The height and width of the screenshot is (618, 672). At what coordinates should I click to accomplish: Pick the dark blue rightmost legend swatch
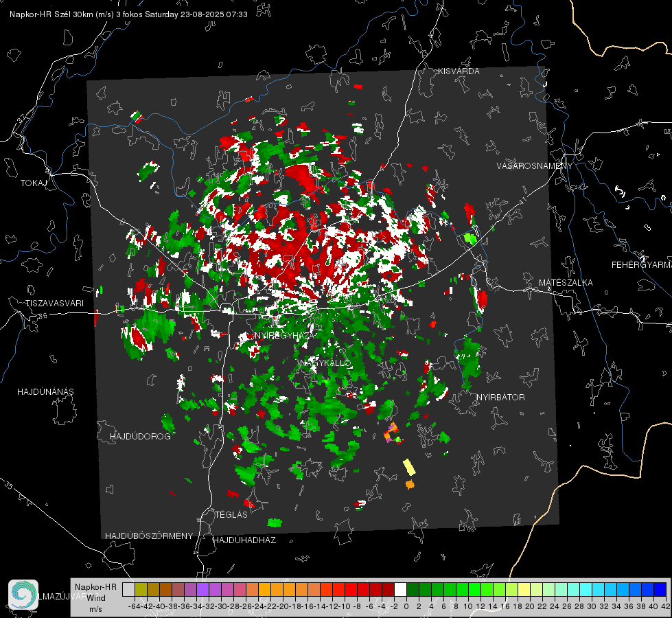pyautogui.click(x=660, y=589)
